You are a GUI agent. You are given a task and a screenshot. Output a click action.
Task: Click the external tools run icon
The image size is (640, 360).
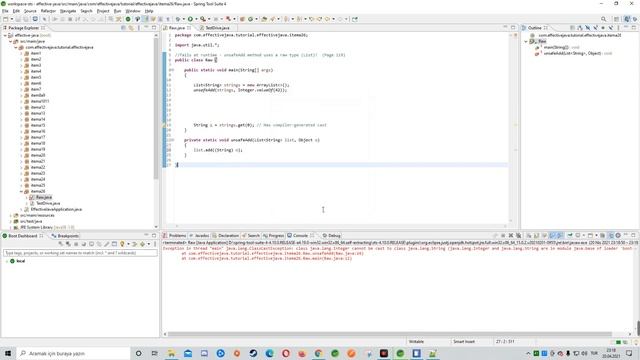(x=203, y=19)
